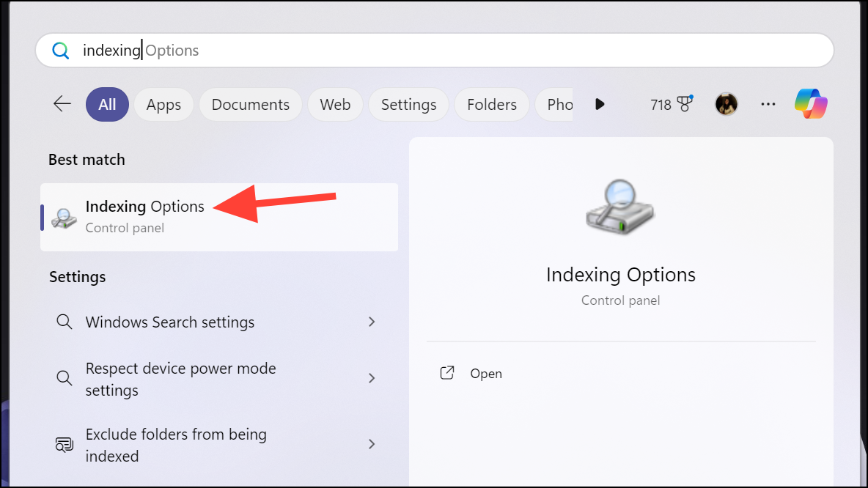The image size is (868, 488).
Task: Open Respect device power mode settings result
Action: click(219, 379)
